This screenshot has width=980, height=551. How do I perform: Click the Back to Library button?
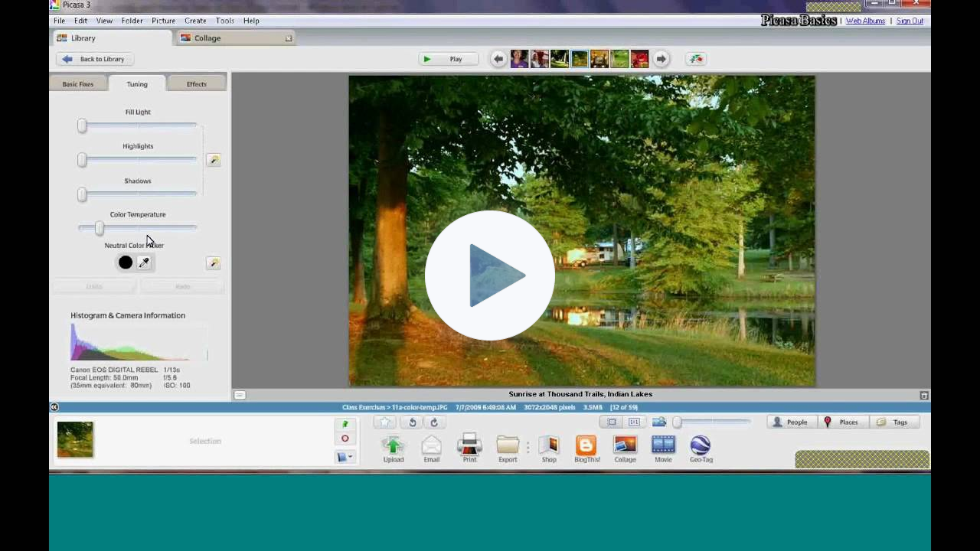94,59
